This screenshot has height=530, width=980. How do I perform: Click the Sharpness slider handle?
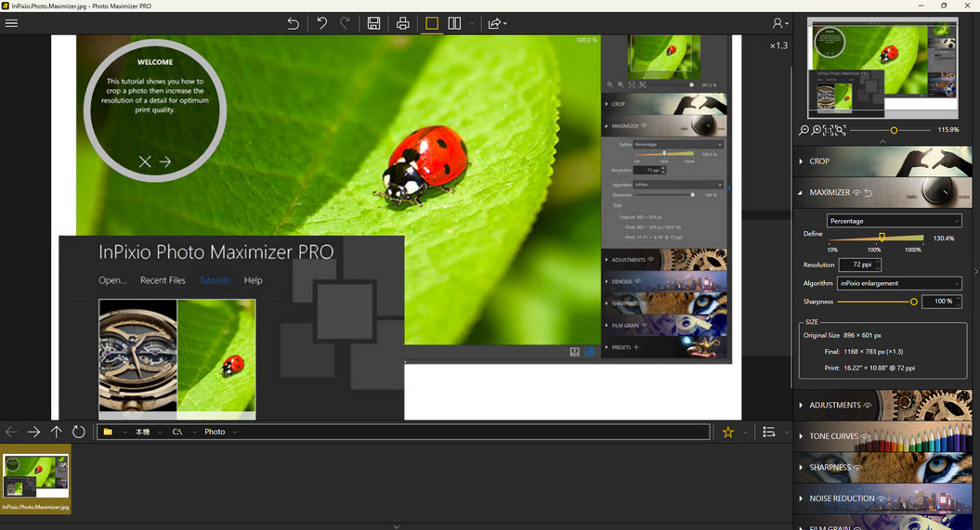tap(914, 302)
